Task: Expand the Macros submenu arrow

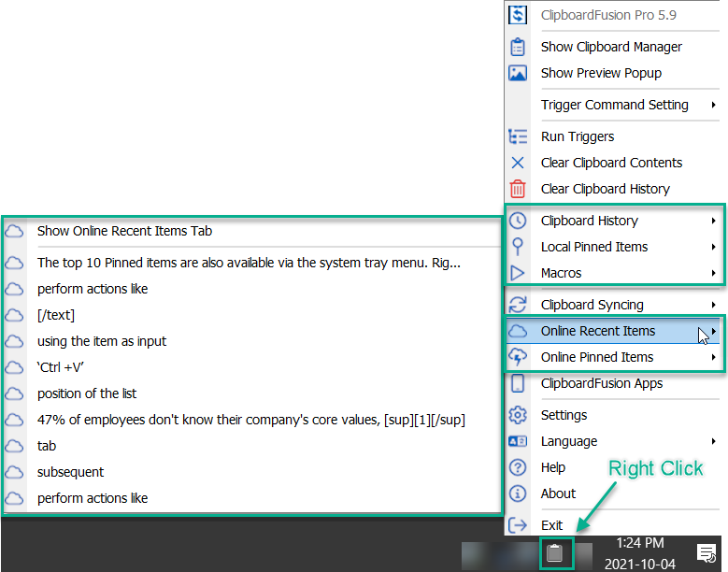Action: pos(714,273)
